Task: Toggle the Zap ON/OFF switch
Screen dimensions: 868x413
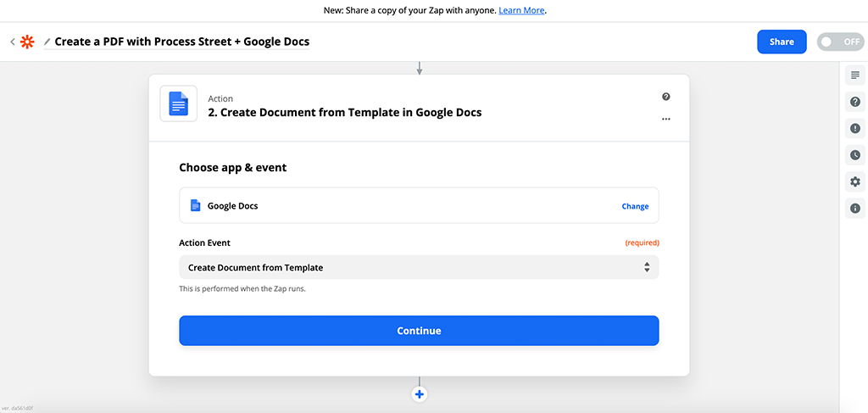Action: pos(840,42)
